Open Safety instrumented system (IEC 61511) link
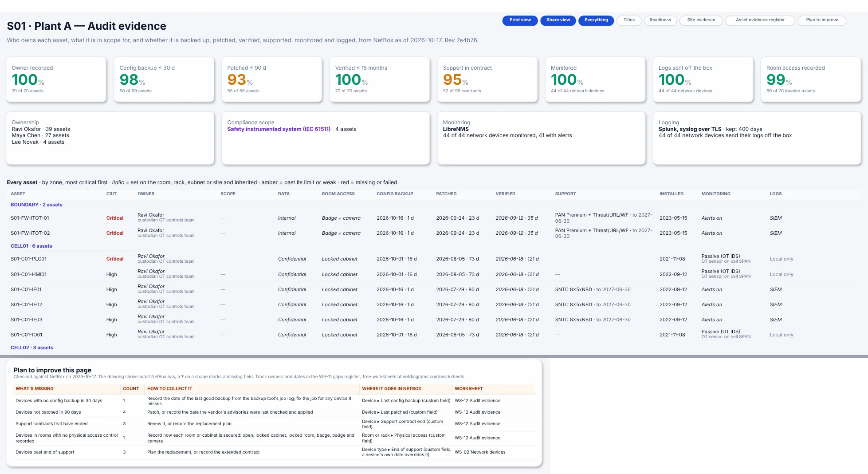The image size is (868, 474). (x=279, y=129)
